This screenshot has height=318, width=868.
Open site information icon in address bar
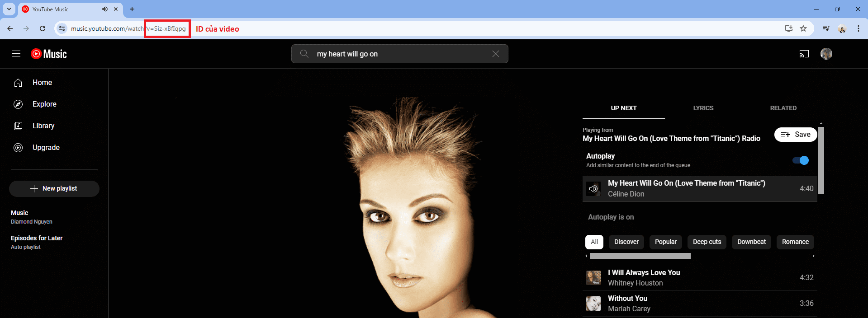(62, 28)
